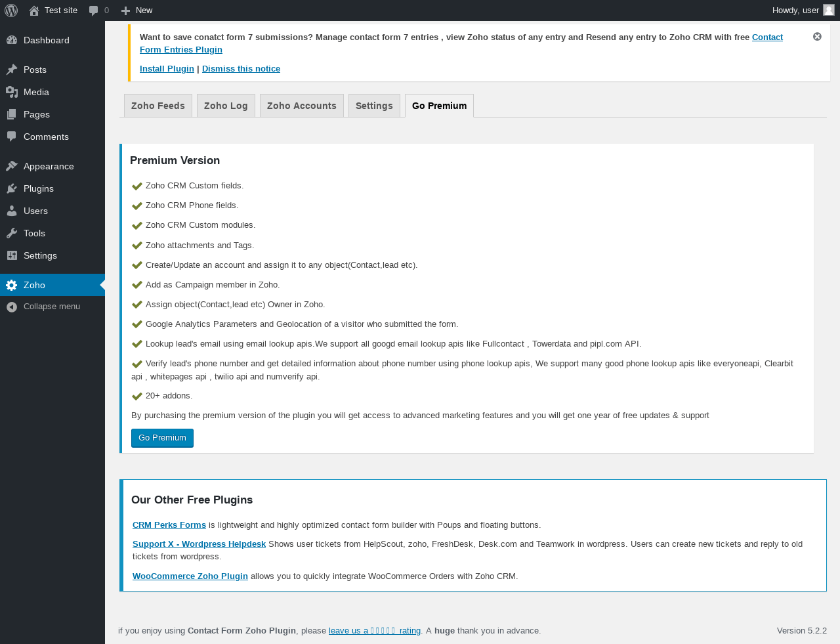
Task: Dismiss the notice with the X icon
Action: tap(817, 37)
